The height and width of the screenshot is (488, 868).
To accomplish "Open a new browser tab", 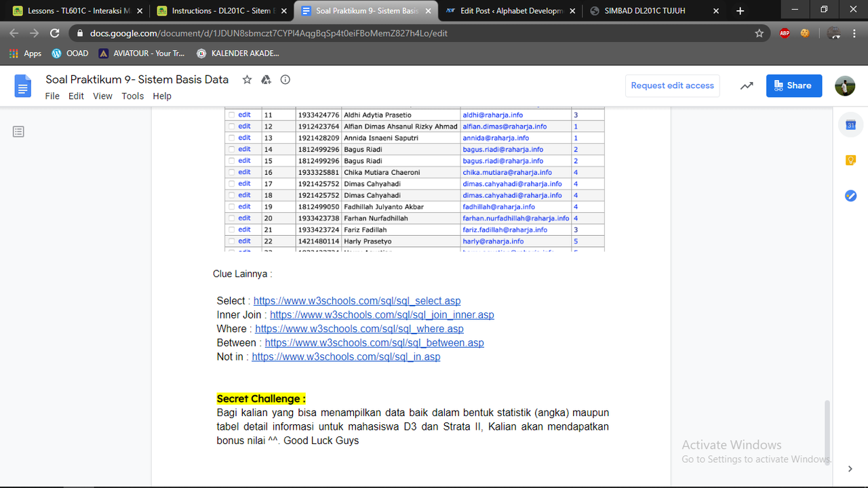I will pyautogui.click(x=740, y=11).
